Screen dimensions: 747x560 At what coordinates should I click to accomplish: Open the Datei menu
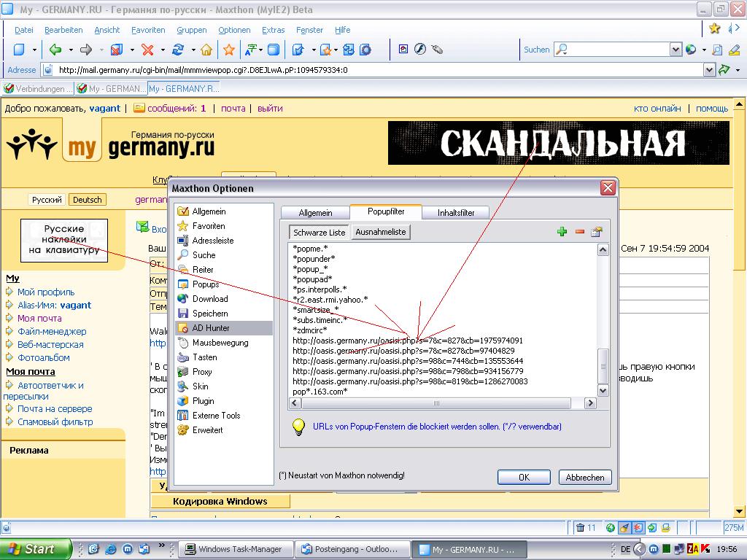pyautogui.click(x=24, y=30)
